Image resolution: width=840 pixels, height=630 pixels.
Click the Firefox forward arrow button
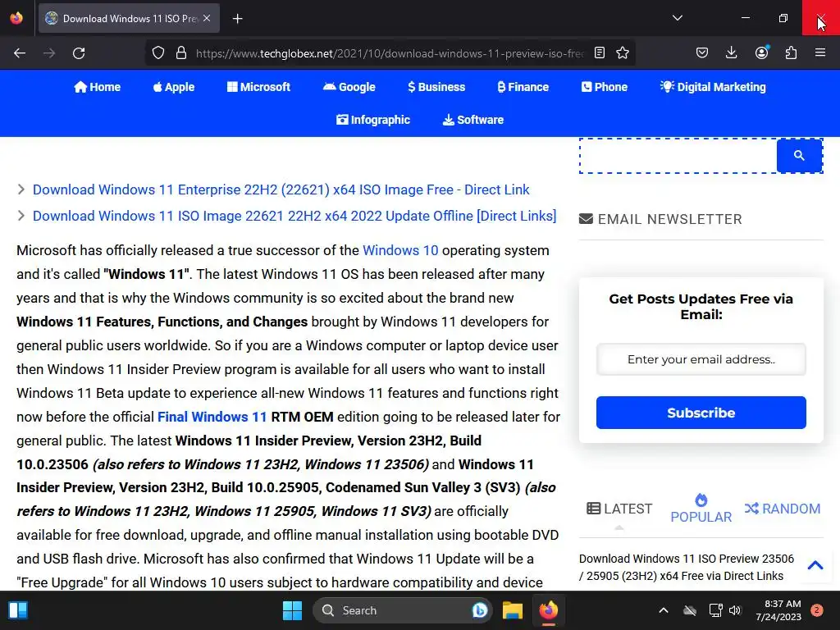coord(49,53)
